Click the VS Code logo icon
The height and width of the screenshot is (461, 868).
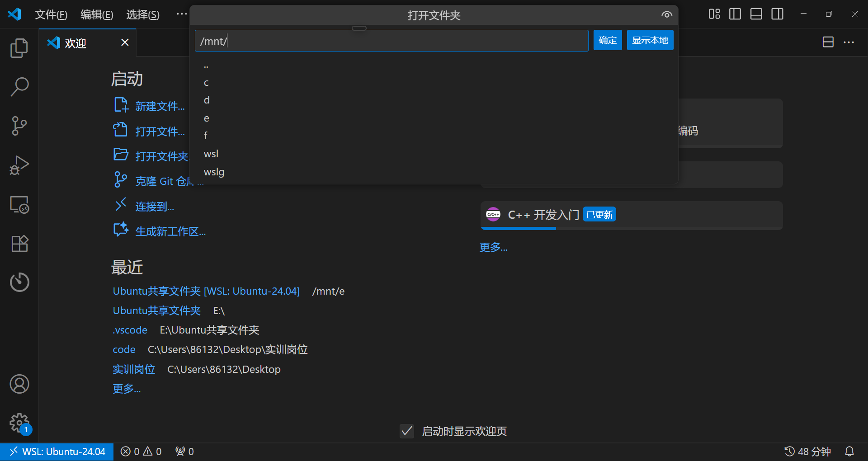[x=14, y=14]
